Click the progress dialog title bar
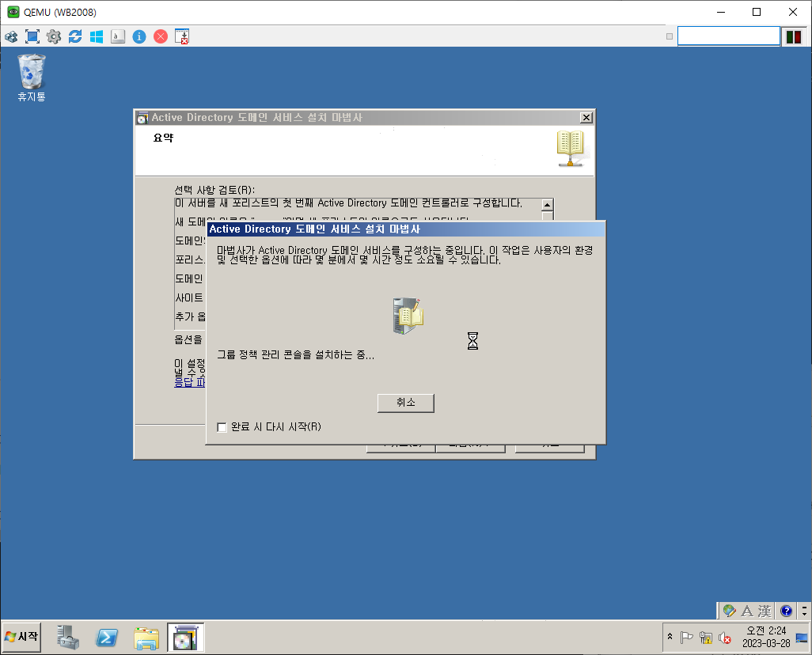812x655 pixels. click(x=405, y=229)
